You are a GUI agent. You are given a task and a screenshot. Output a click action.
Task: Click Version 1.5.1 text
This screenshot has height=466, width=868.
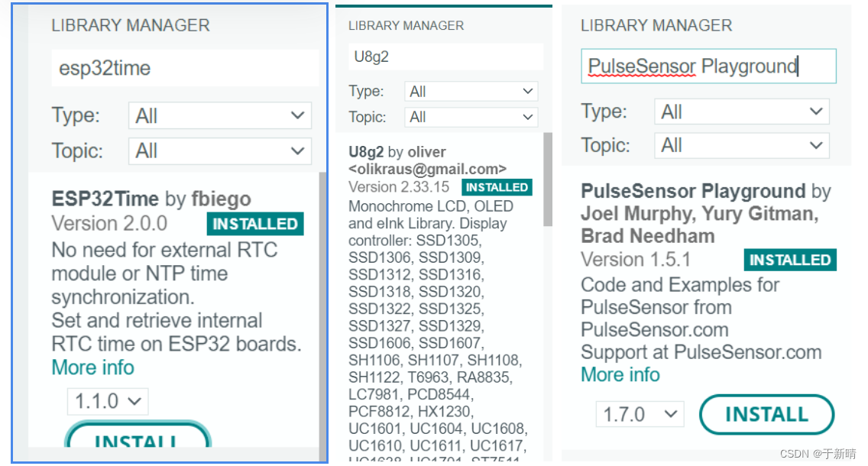pos(636,260)
